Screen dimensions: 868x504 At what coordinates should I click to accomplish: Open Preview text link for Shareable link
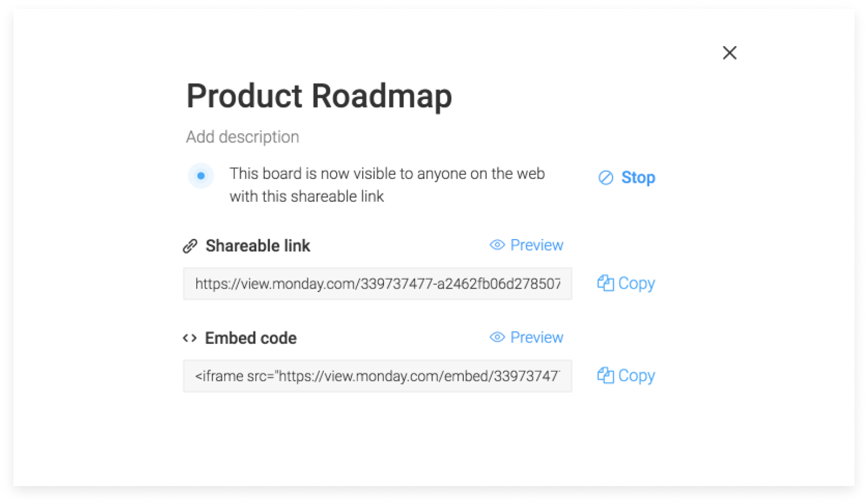point(536,245)
